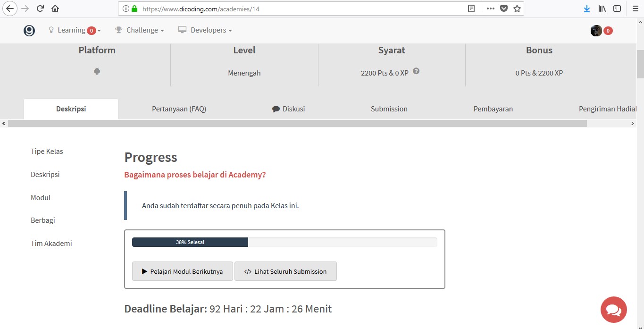The height and width of the screenshot is (329, 644).
Task: Click the URL address bar field
Action: tap(302, 8)
